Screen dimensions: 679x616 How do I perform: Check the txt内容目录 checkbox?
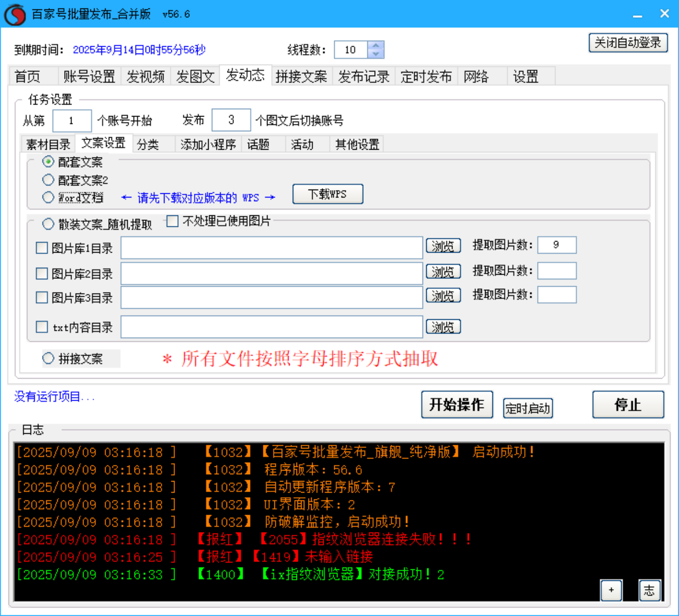pos(42,327)
